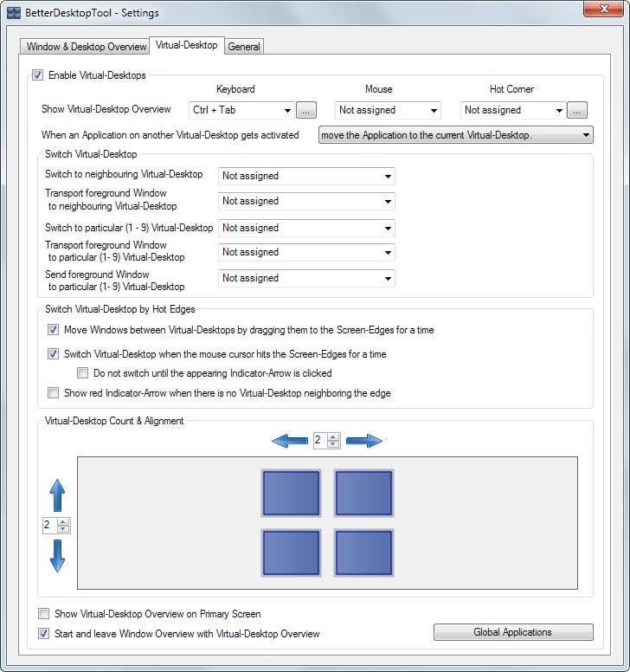Switch to the General tab
Screen dimensions: 630x672
pos(244,47)
